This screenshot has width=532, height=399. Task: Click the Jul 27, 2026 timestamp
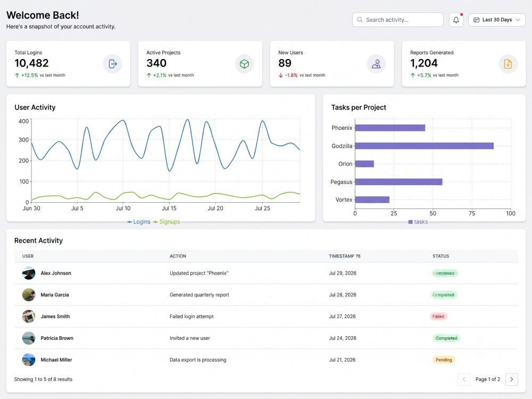tap(342, 317)
